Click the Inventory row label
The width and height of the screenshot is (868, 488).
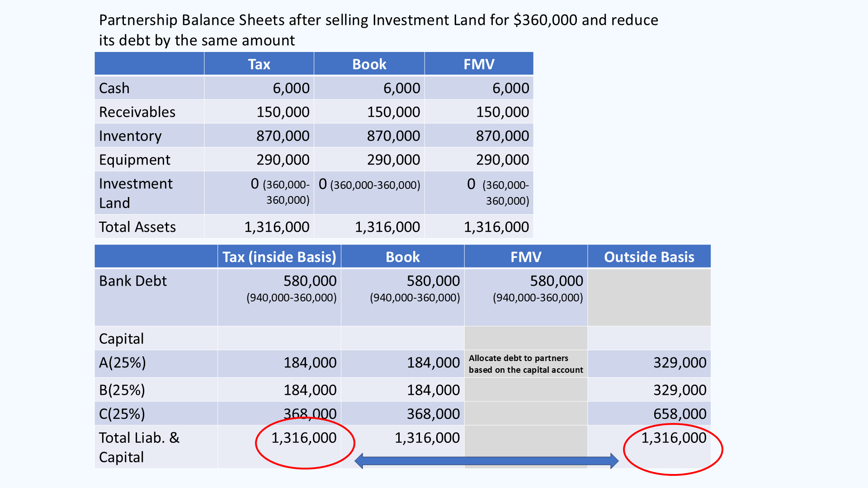(x=130, y=136)
